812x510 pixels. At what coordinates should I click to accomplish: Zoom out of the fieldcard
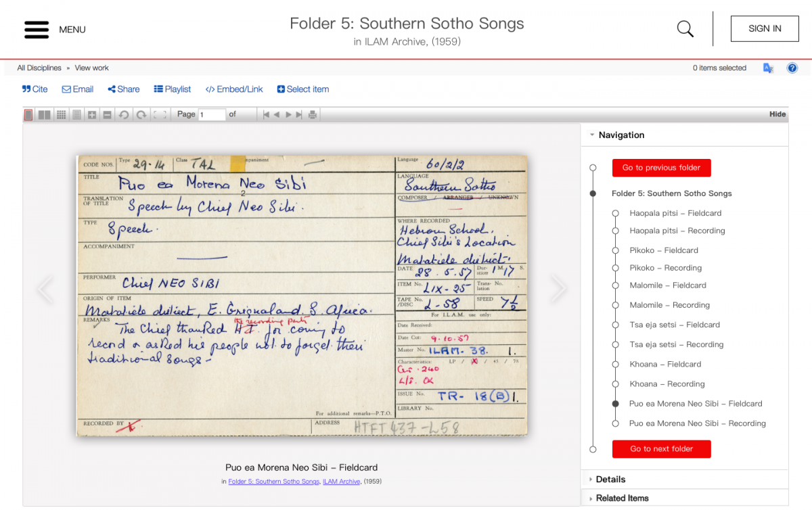[x=107, y=115]
